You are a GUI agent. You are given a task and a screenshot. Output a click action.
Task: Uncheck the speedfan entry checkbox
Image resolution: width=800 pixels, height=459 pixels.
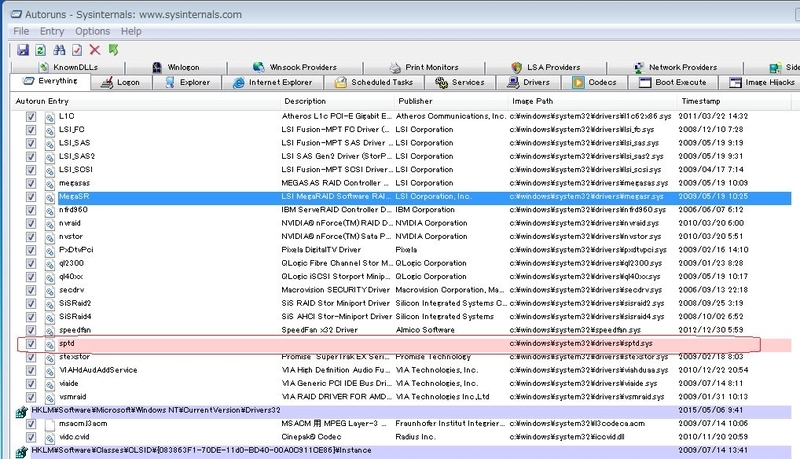(x=31, y=330)
